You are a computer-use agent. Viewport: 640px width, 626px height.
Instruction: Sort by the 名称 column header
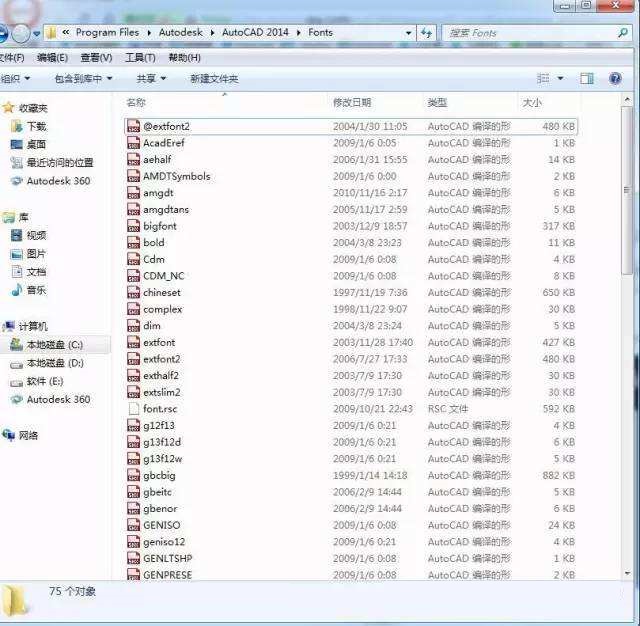[136, 102]
